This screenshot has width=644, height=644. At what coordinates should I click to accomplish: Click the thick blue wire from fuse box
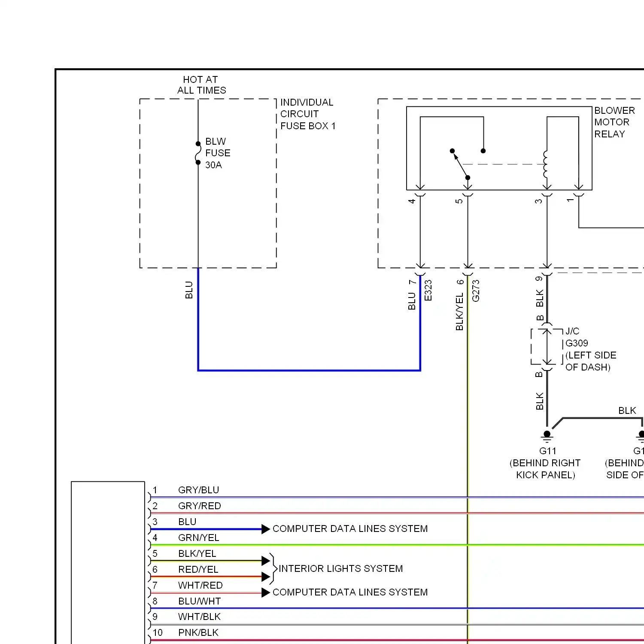click(x=309, y=370)
